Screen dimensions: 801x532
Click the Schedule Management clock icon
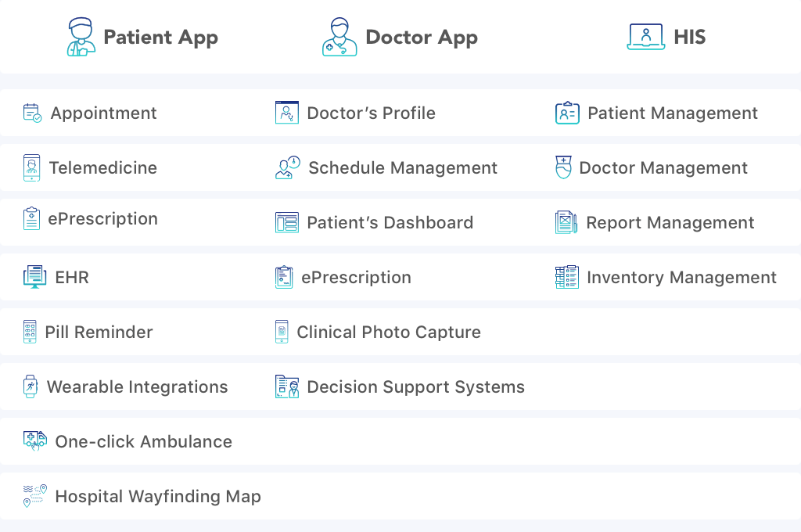(x=288, y=167)
